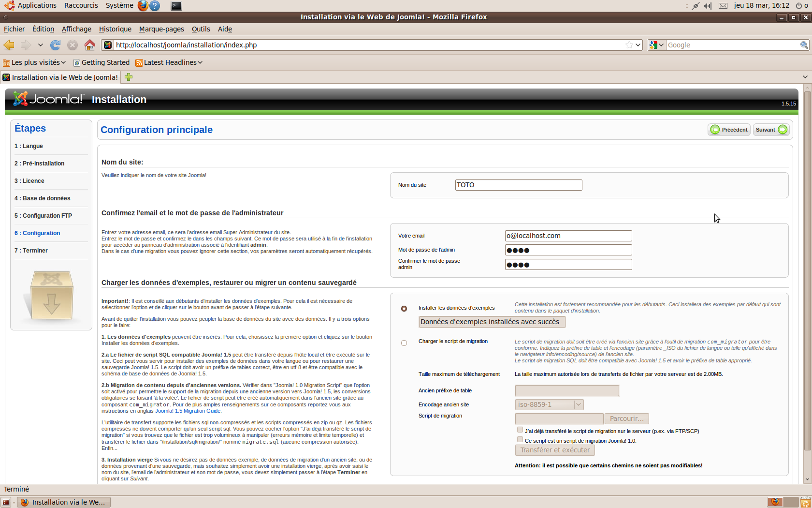Image resolution: width=812 pixels, height=508 pixels.
Task: Click the search magnifier icon
Action: point(804,45)
